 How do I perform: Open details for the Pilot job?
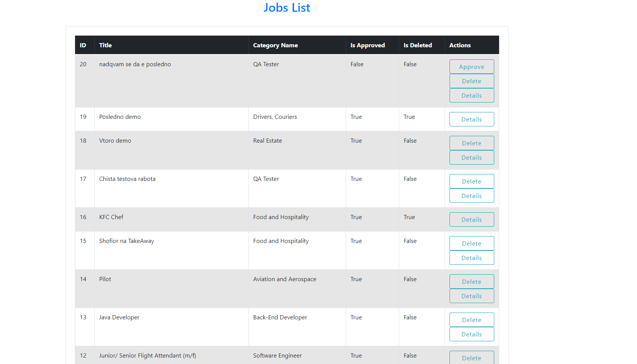click(472, 296)
